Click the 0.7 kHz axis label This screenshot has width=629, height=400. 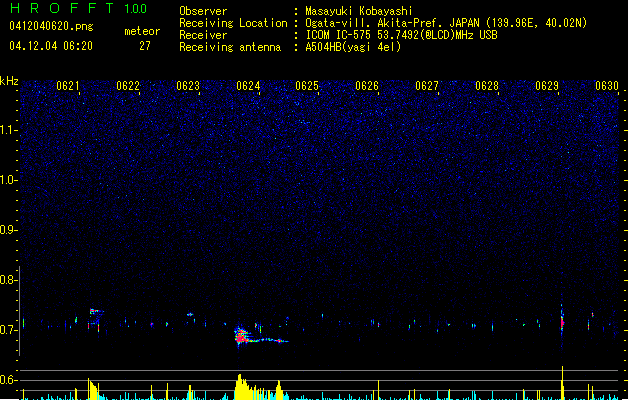[x=8, y=330]
